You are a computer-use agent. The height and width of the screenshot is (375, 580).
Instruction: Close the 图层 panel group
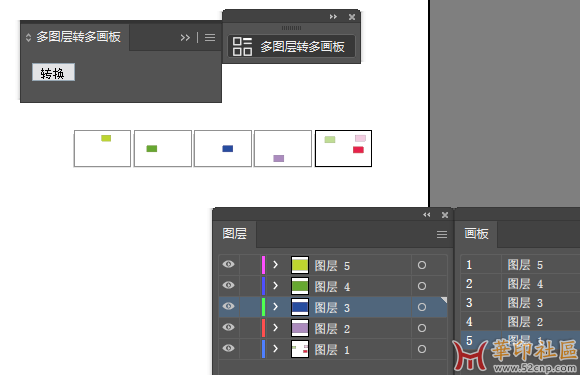[445, 215]
